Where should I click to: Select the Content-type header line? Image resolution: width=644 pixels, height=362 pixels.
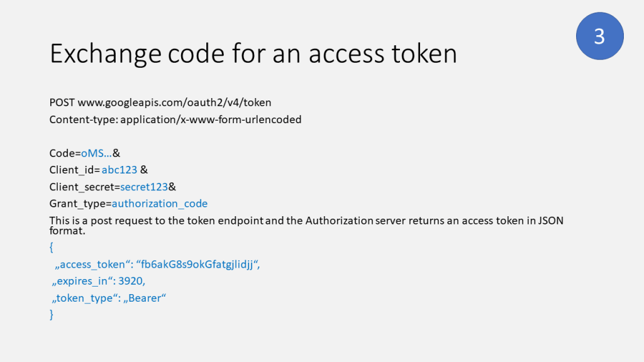tap(175, 119)
